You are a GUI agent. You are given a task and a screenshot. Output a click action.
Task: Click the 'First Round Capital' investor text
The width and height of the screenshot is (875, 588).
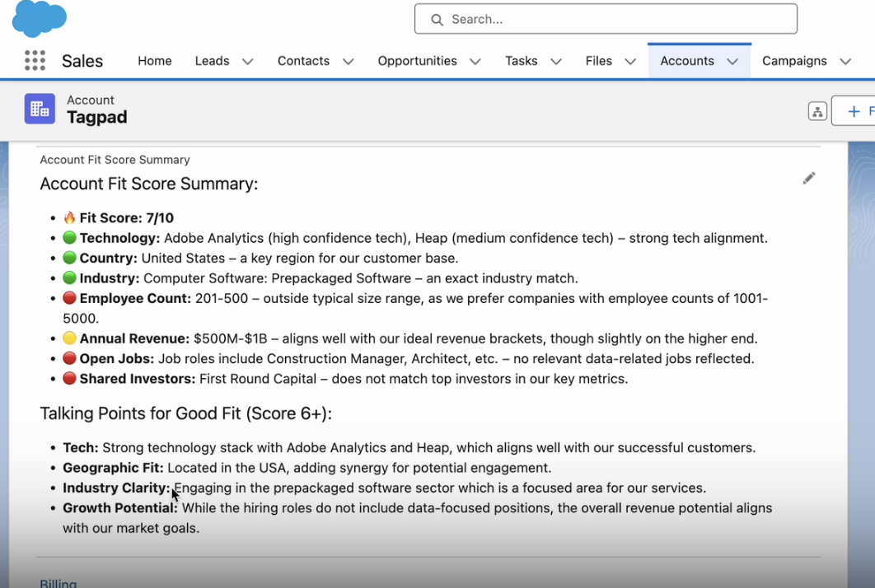(258, 379)
